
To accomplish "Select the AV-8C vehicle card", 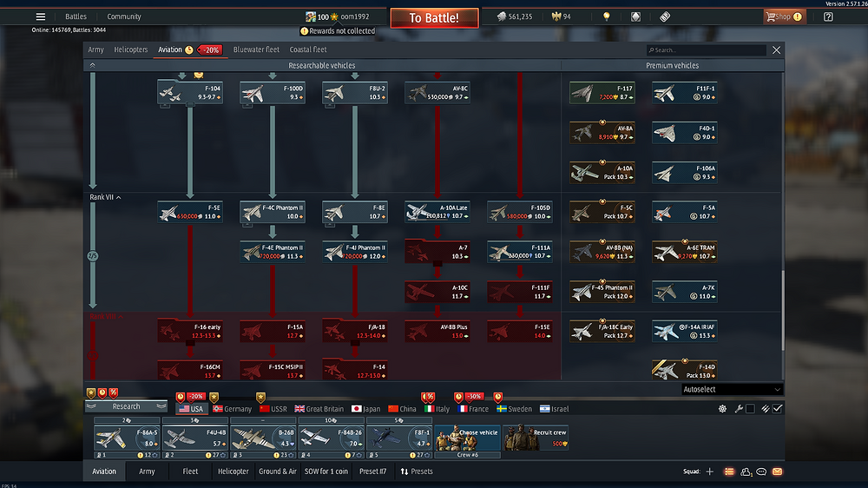I will [x=437, y=93].
